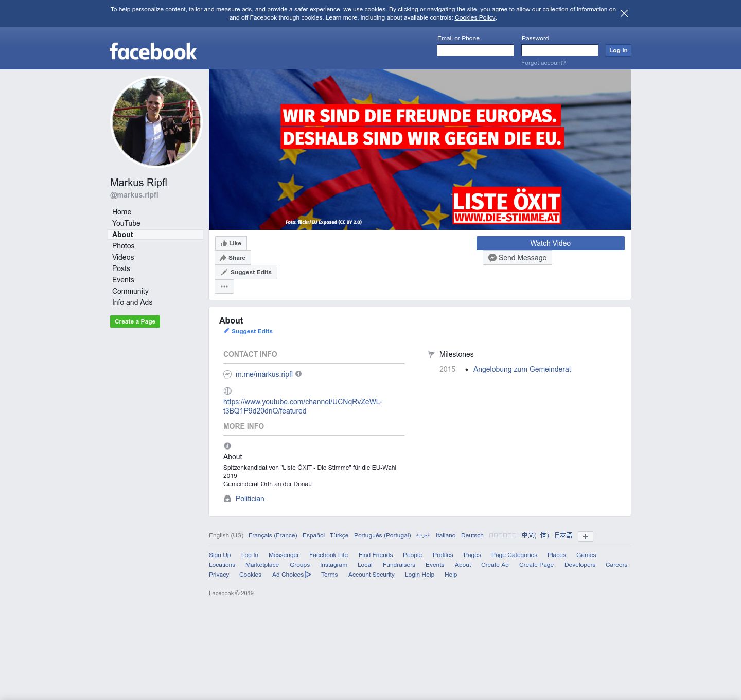Open Privacy footer link
Image resolution: width=741 pixels, height=700 pixels.
point(219,575)
